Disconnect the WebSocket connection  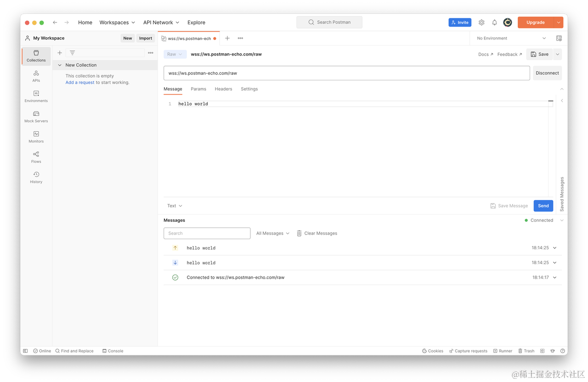click(547, 73)
